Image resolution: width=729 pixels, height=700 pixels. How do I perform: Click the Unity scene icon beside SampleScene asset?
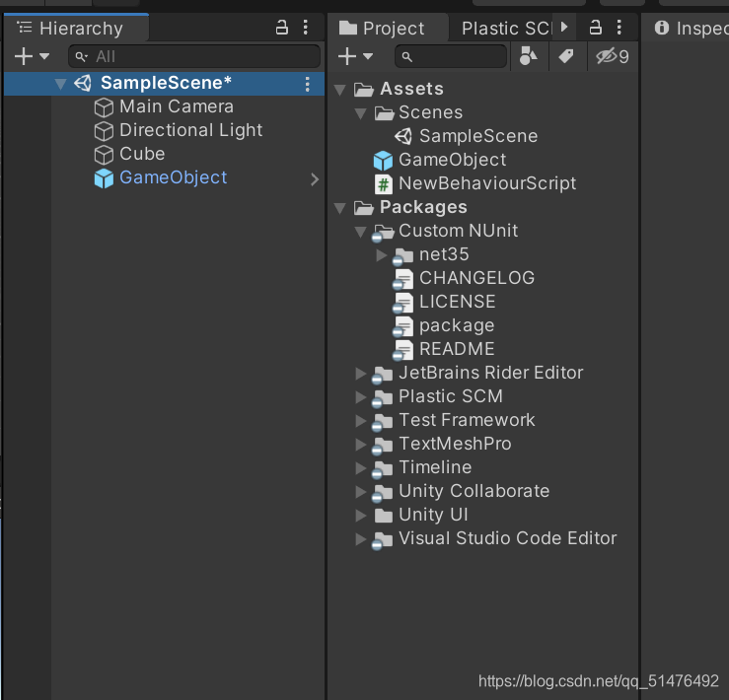click(403, 137)
